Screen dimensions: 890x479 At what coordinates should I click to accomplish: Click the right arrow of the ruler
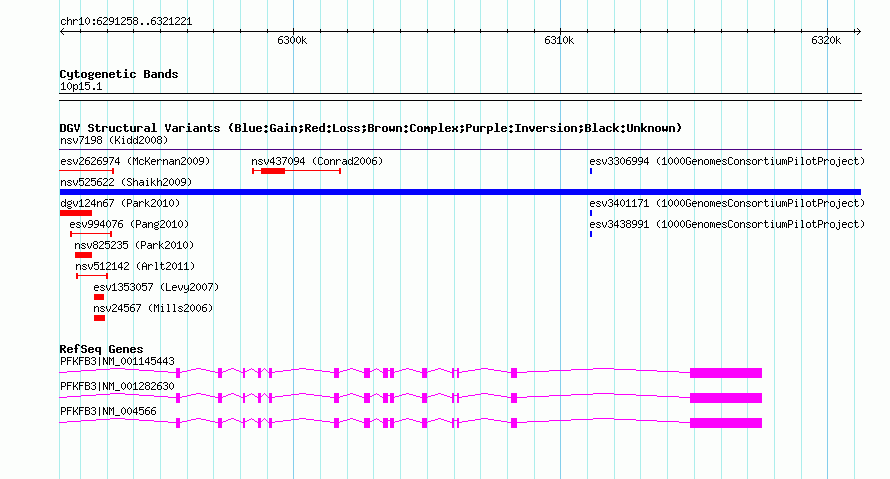(858, 32)
